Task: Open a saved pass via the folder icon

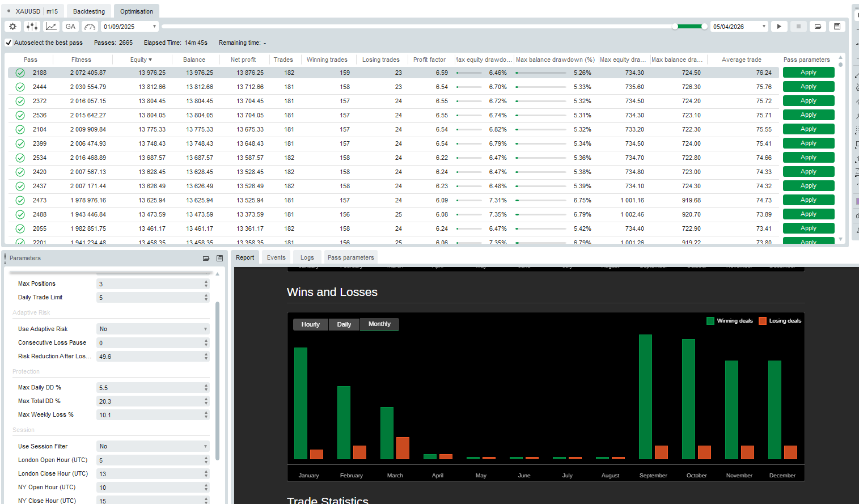Action: [x=818, y=26]
